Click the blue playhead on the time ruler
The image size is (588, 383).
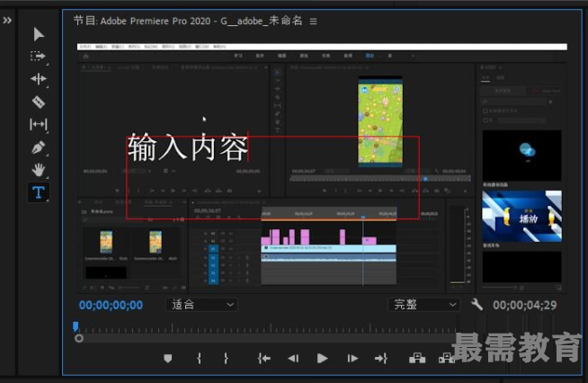(76, 327)
